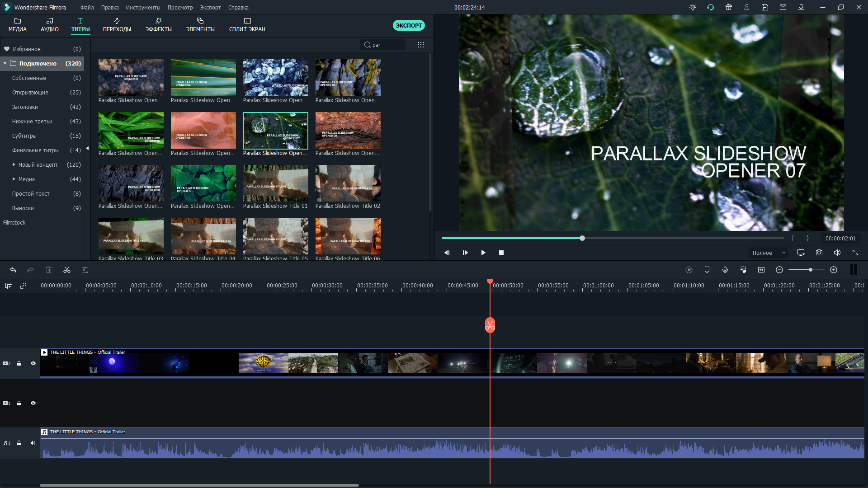Click the grid view options icon
868x488 pixels.
click(x=421, y=45)
